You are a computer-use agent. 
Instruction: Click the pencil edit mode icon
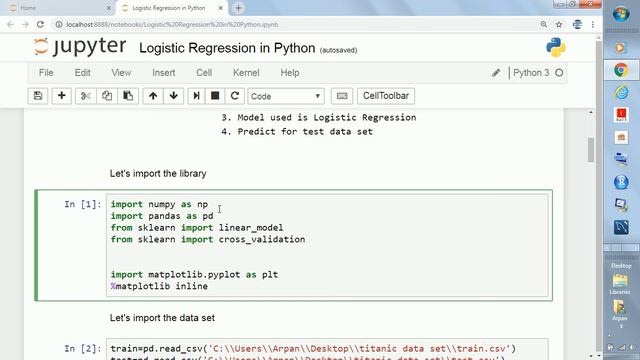(x=496, y=73)
